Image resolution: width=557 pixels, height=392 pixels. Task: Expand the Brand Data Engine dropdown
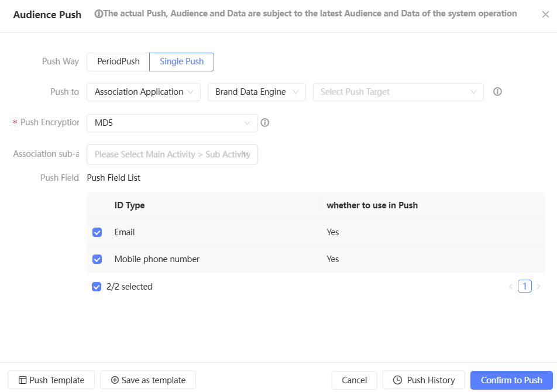tap(256, 92)
